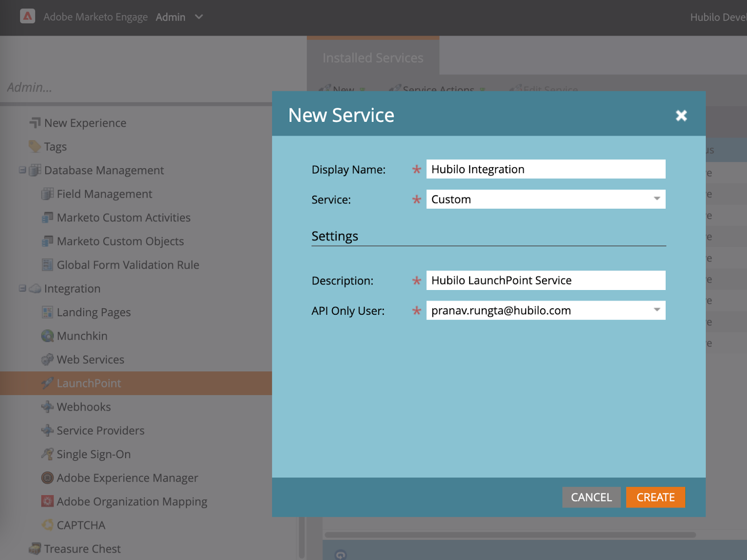Open Marketo Custom Activities
Image resolution: width=747 pixels, height=560 pixels.
point(124,218)
